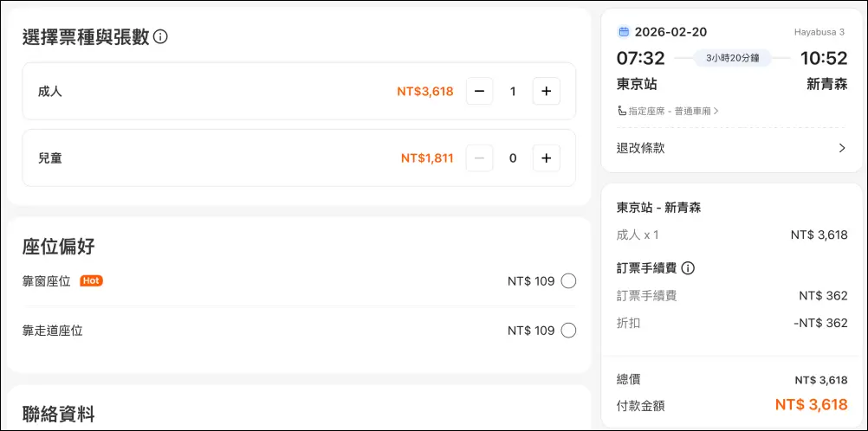The image size is (868, 431).
Task: Click the seat icon next to 指定座席
Action: (622, 111)
